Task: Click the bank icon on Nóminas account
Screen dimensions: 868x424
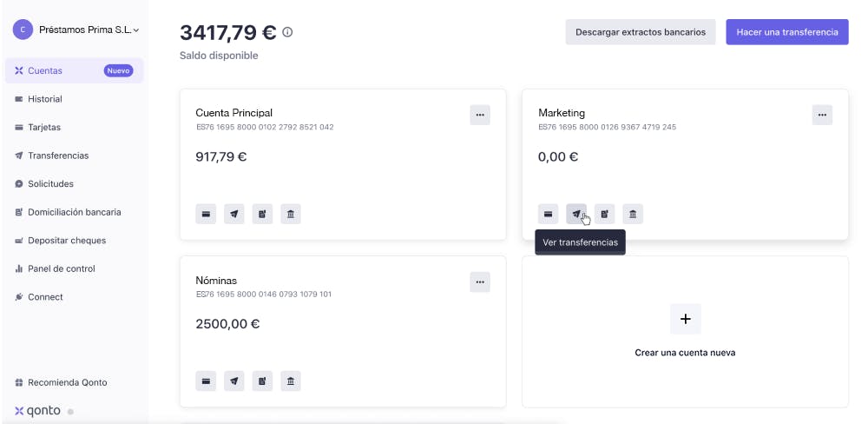Action: click(x=291, y=381)
